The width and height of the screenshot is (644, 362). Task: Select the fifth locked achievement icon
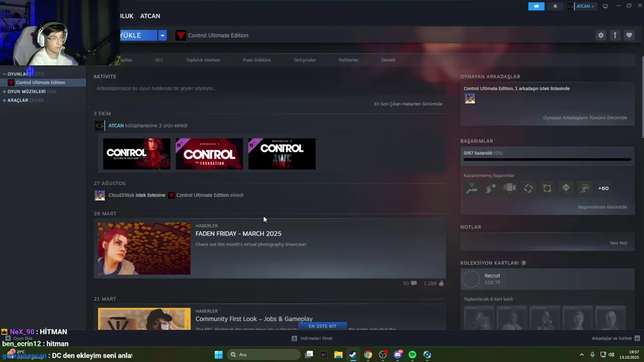pyautogui.click(x=547, y=188)
